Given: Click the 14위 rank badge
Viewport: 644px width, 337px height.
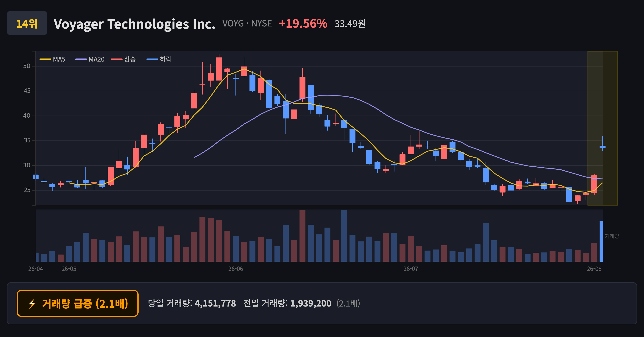Looking at the screenshot, I should pyautogui.click(x=27, y=23).
